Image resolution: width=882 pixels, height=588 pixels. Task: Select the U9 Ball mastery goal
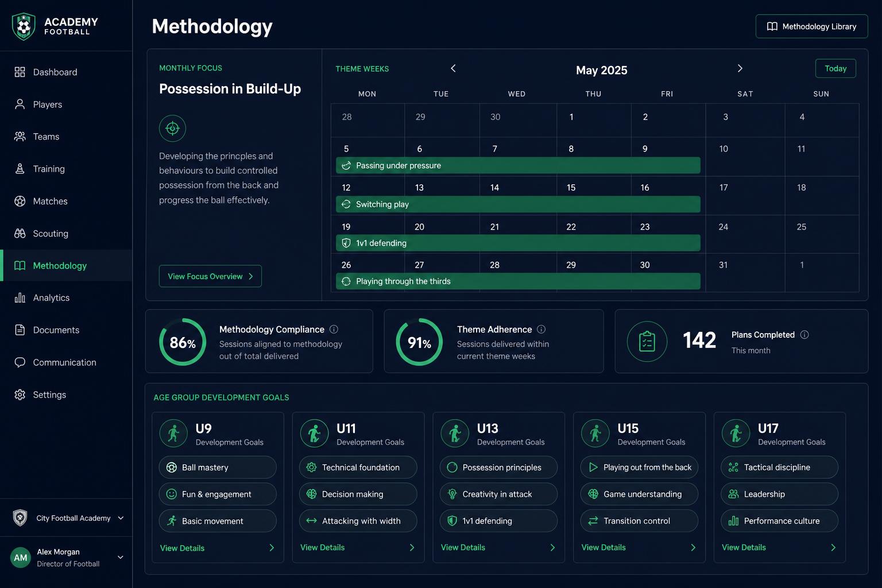click(218, 467)
